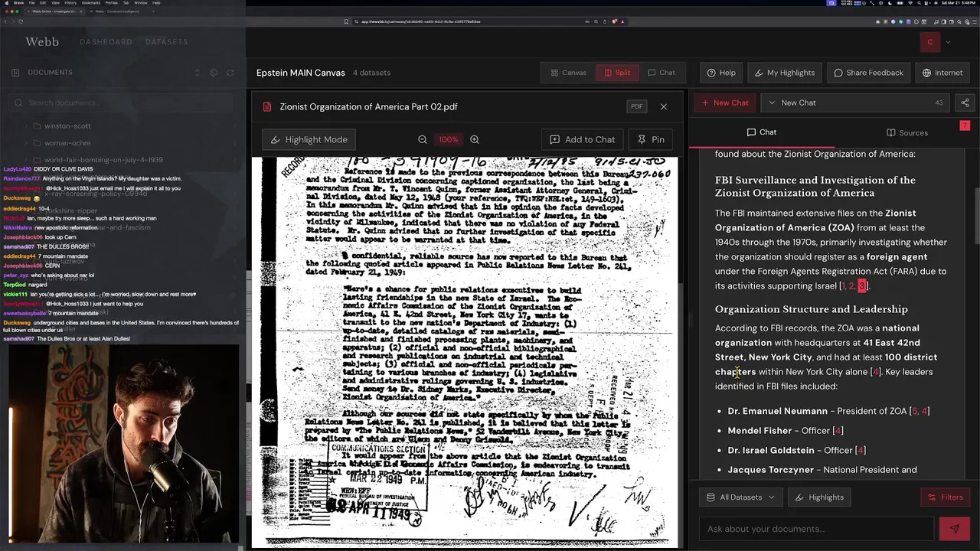
Task: Open the History menu in the menu bar
Action: click(70, 3)
